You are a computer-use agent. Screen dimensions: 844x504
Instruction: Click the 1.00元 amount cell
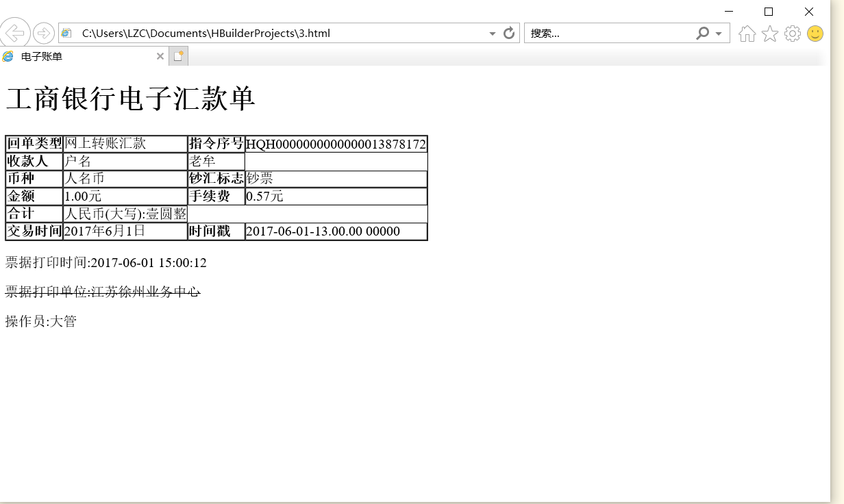(125, 197)
